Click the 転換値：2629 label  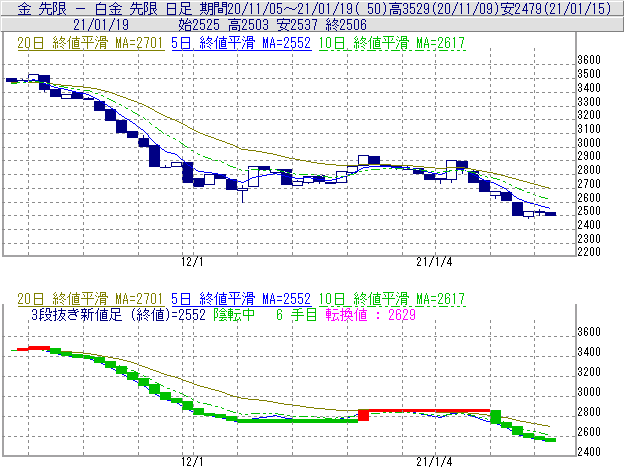click(370, 315)
